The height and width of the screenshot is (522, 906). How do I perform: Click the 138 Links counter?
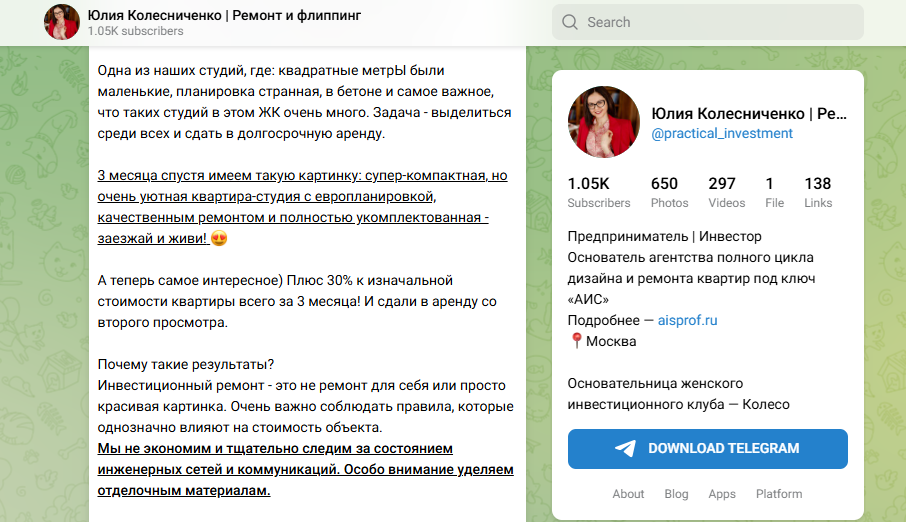(818, 192)
